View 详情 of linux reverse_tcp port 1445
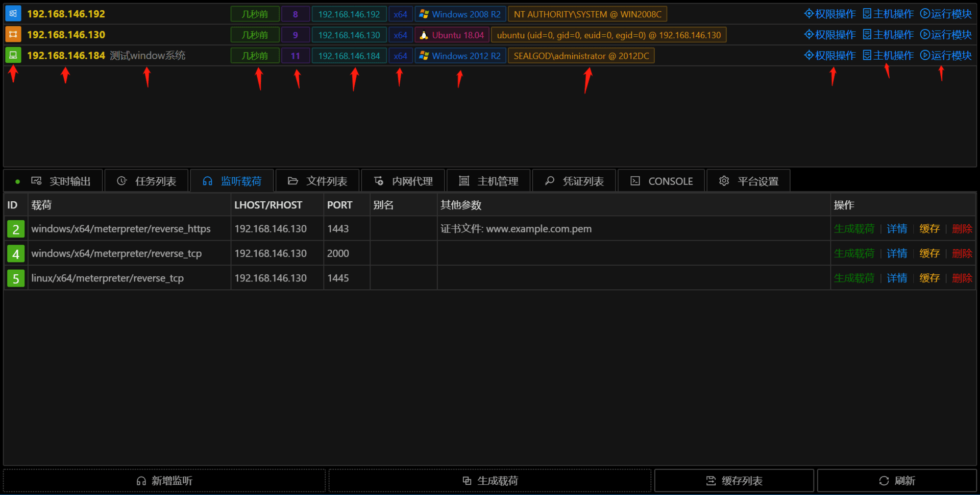The height and width of the screenshot is (495, 980). pyautogui.click(x=897, y=278)
